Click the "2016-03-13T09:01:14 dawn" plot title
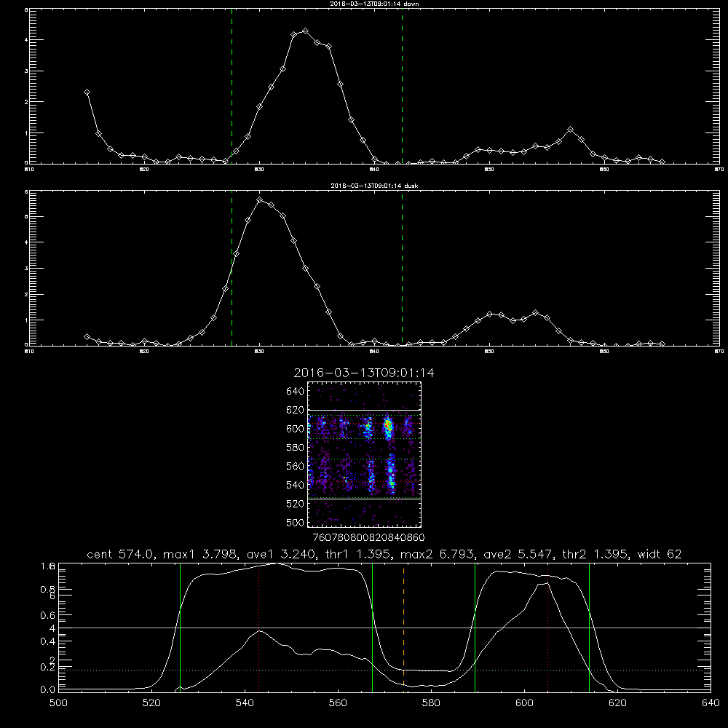This screenshot has height=728, width=728. click(x=374, y=4)
